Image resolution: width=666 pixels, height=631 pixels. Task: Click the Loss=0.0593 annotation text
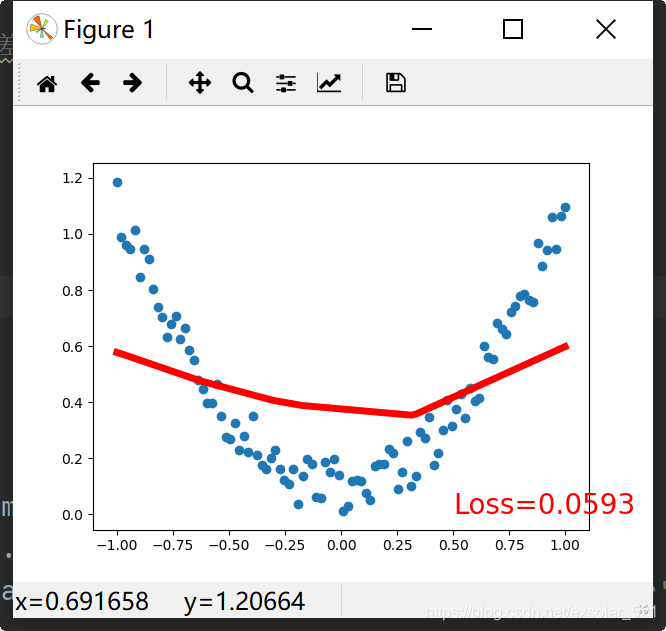click(544, 504)
